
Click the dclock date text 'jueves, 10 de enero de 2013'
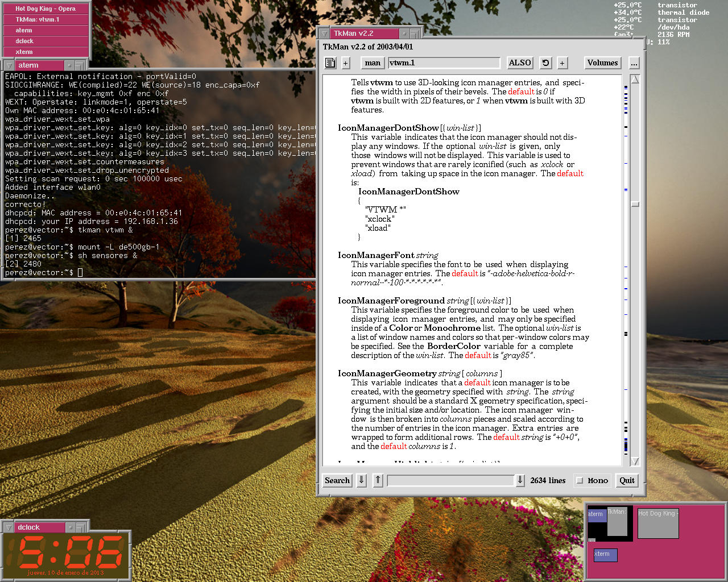66,572
